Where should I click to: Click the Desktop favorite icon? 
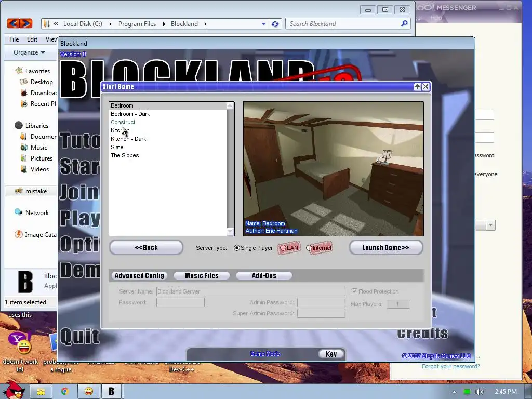click(x=24, y=82)
